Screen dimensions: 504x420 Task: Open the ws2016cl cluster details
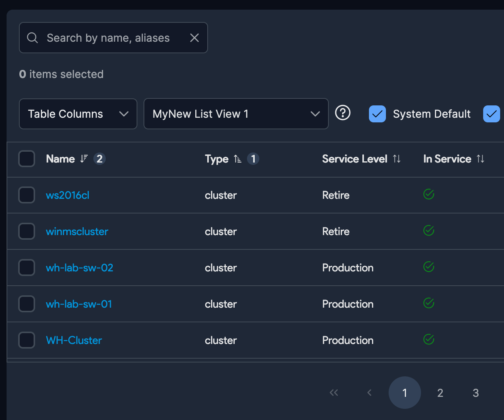point(67,195)
